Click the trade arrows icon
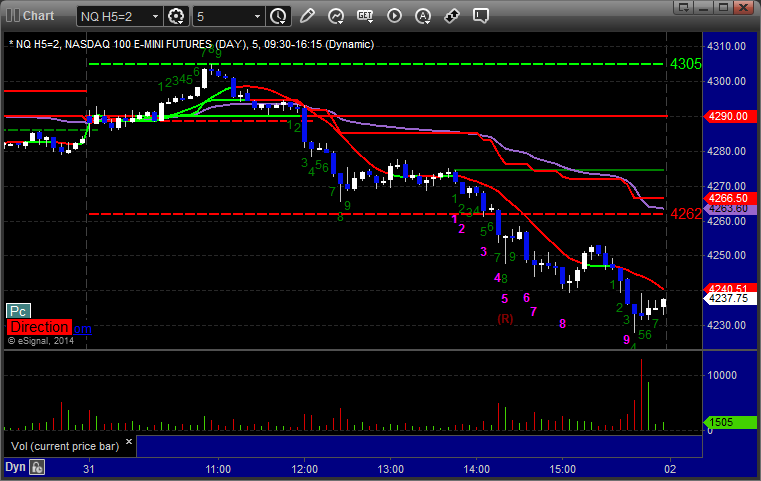Image resolution: width=761 pixels, height=481 pixels. click(x=452, y=16)
